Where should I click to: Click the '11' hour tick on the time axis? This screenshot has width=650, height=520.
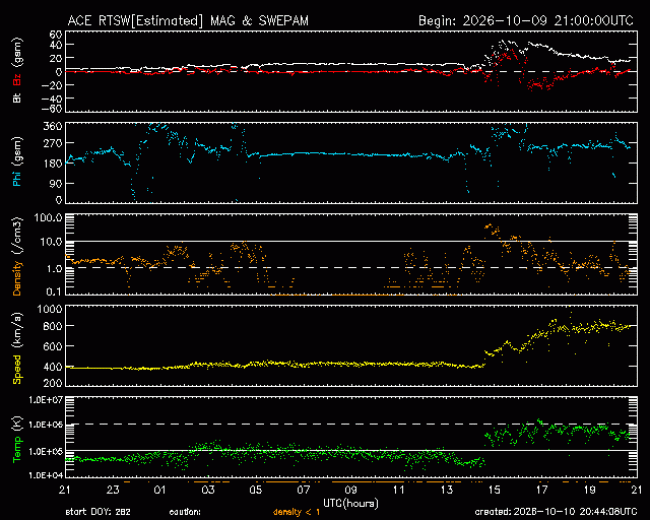click(x=399, y=490)
